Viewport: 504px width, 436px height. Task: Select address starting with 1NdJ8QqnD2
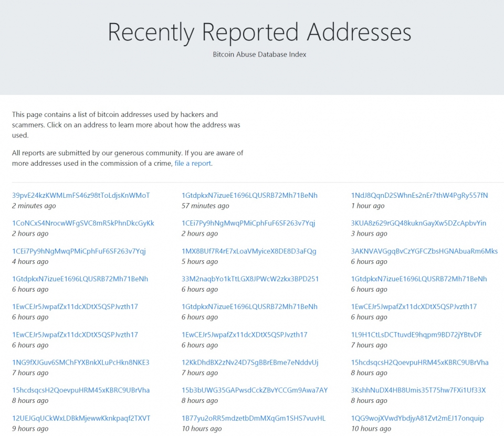pos(419,195)
